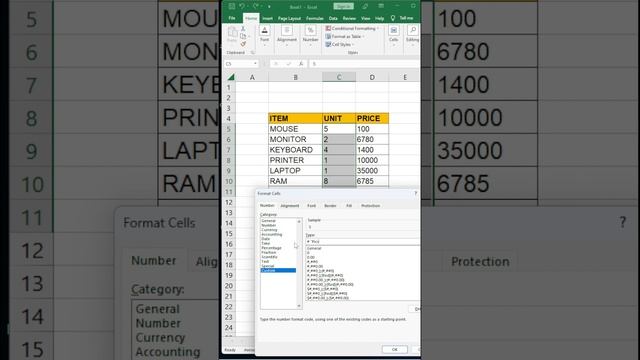The image size is (640, 360).
Task: Select the Format Painter brush icon
Action: pos(243,44)
